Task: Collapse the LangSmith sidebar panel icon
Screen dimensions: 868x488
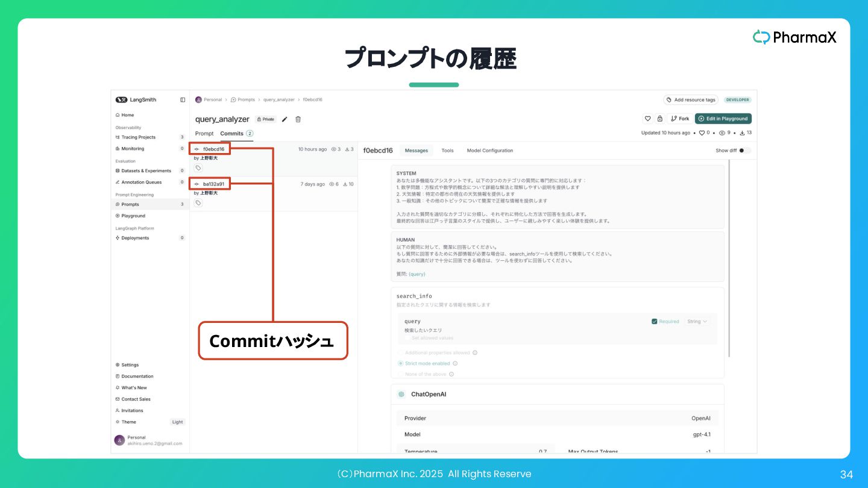Action: tap(183, 100)
